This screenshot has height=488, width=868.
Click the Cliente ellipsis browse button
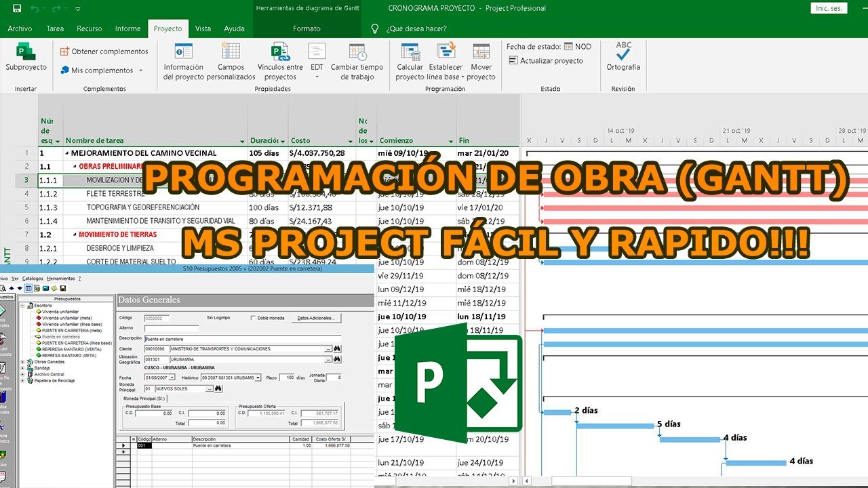(x=328, y=349)
